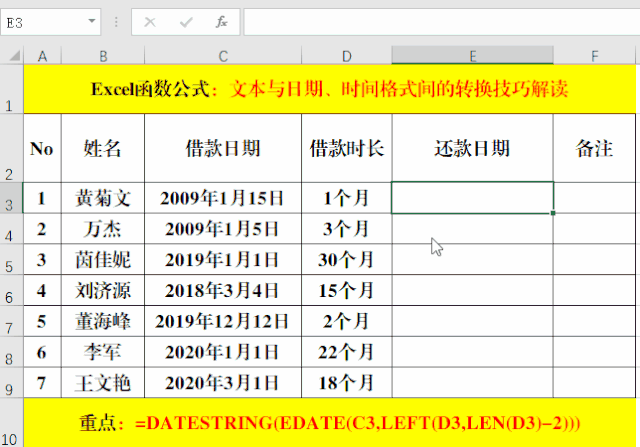This screenshot has height=447, width=640.
Task: Click the date cell 2020年3月1日
Action: [223, 383]
